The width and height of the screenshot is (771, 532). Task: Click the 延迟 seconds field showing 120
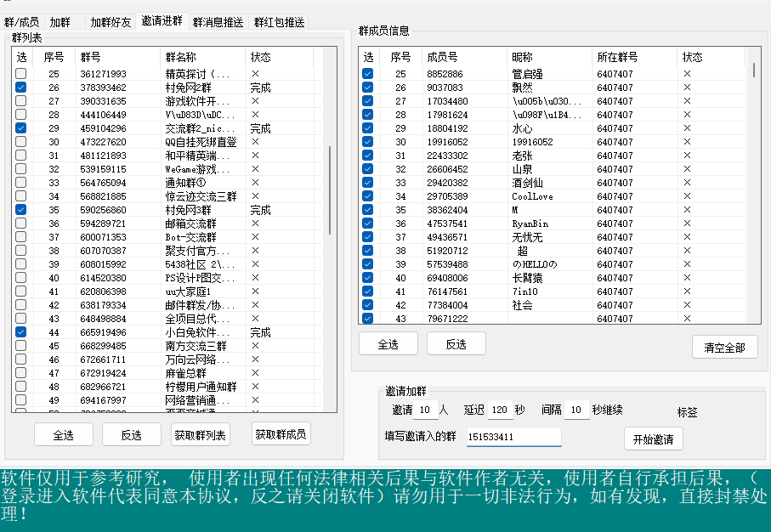(x=500, y=410)
